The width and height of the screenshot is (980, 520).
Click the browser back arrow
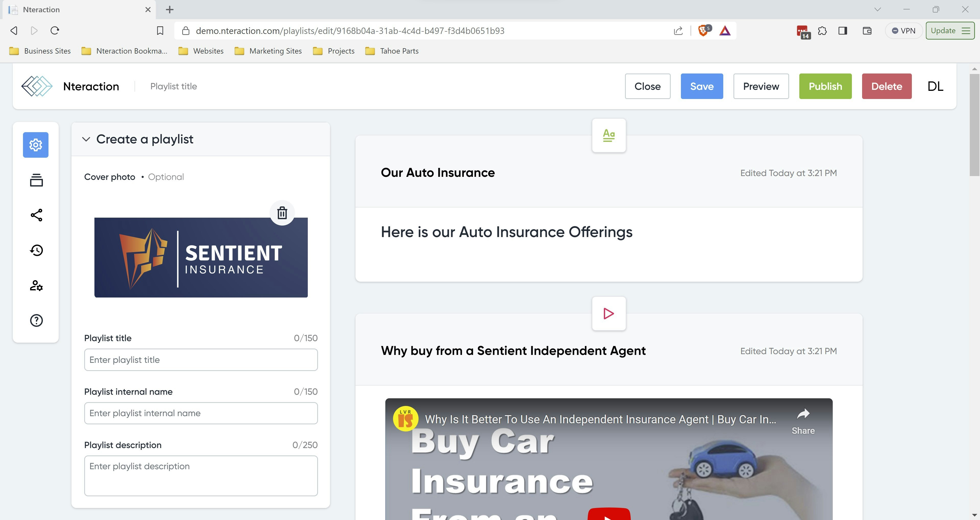click(14, 30)
